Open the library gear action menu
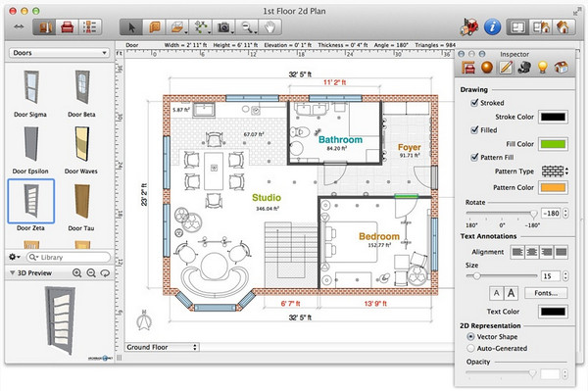Viewport: 588px width, 391px height. 15,257
